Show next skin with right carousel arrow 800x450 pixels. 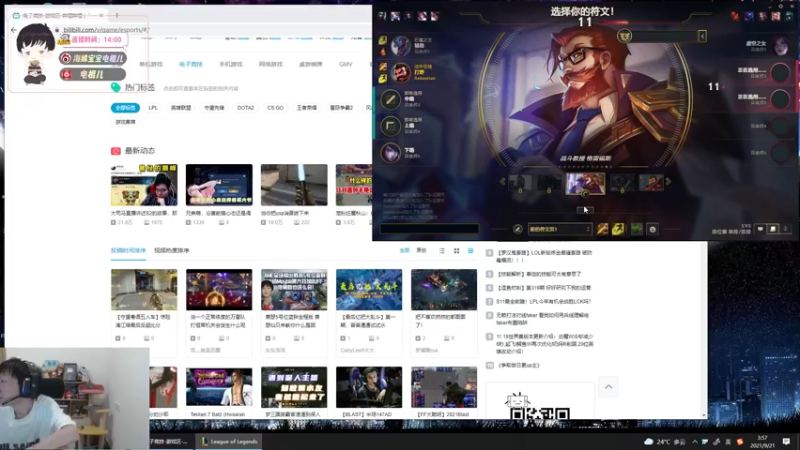[668, 182]
